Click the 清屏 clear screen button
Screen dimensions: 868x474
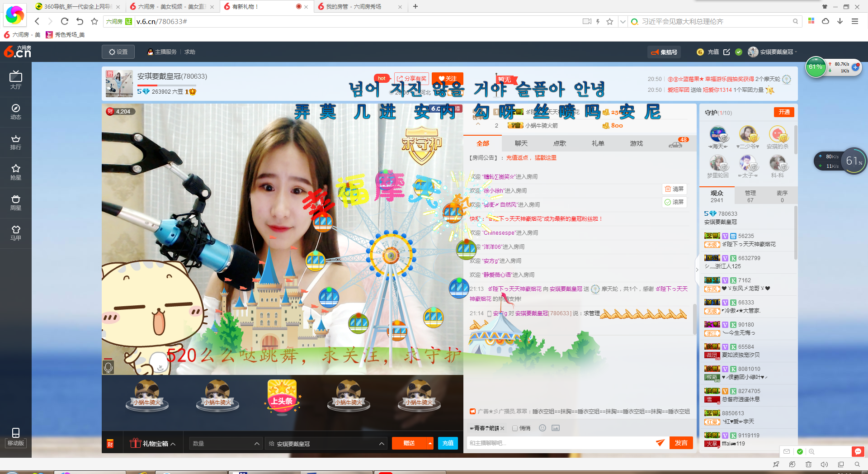click(x=674, y=189)
